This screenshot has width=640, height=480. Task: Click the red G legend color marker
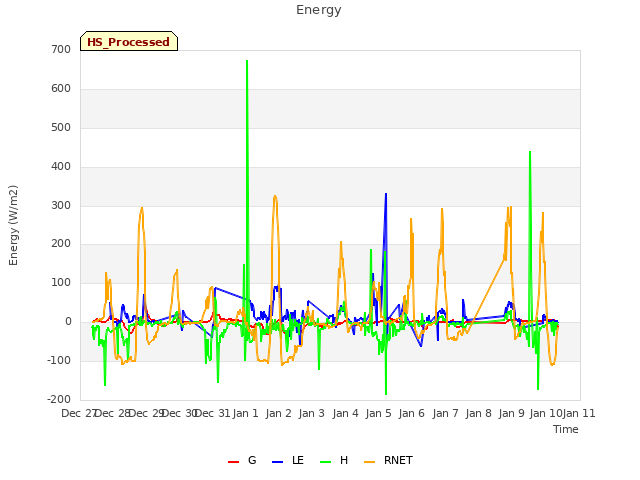(233, 462)
